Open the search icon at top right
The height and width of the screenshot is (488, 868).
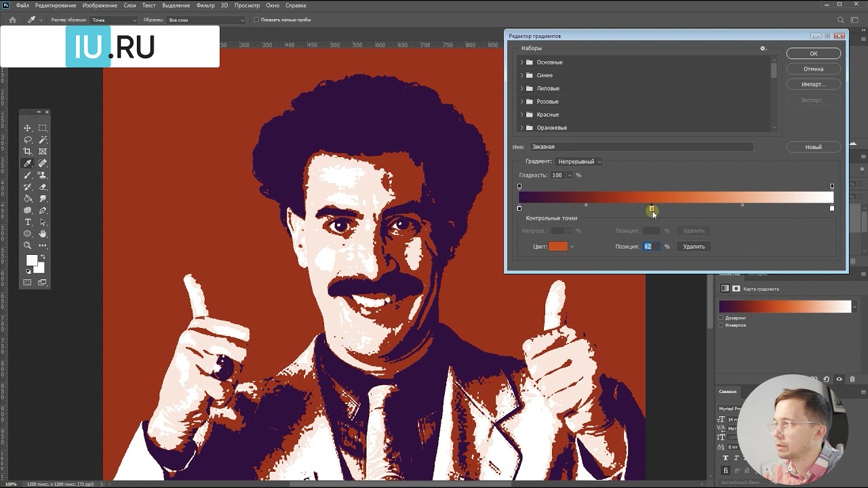tap(841, 20)
